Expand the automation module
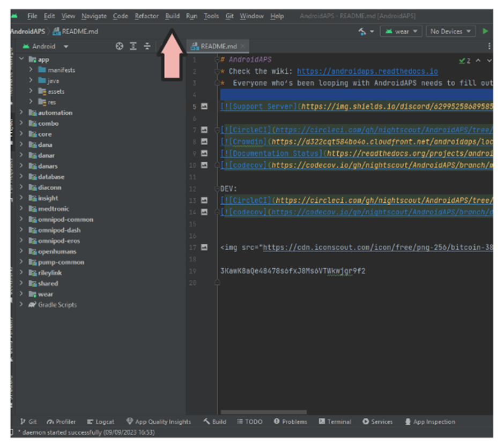Image resolution: width=504 pixels, height=443 pixels. [x=21, y=112]
